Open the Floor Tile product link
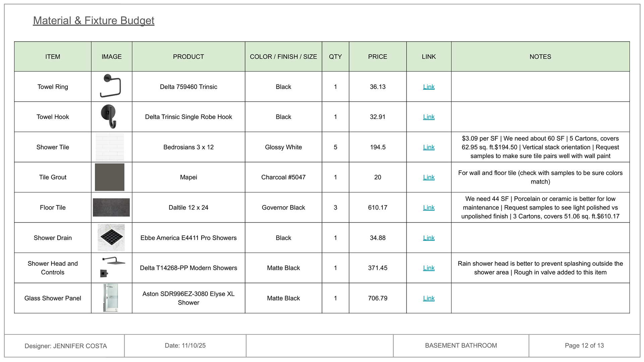644x362 pixels. click(429, 208)
